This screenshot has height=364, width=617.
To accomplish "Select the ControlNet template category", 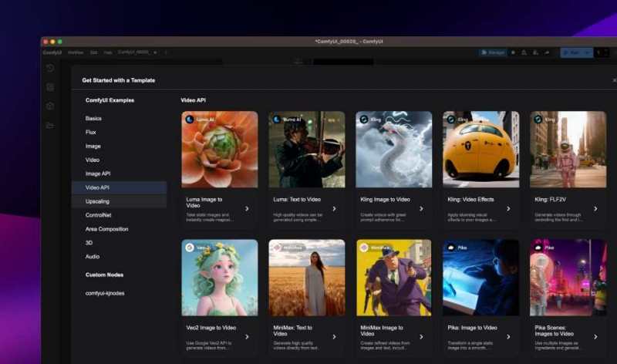I will (98, 215).
